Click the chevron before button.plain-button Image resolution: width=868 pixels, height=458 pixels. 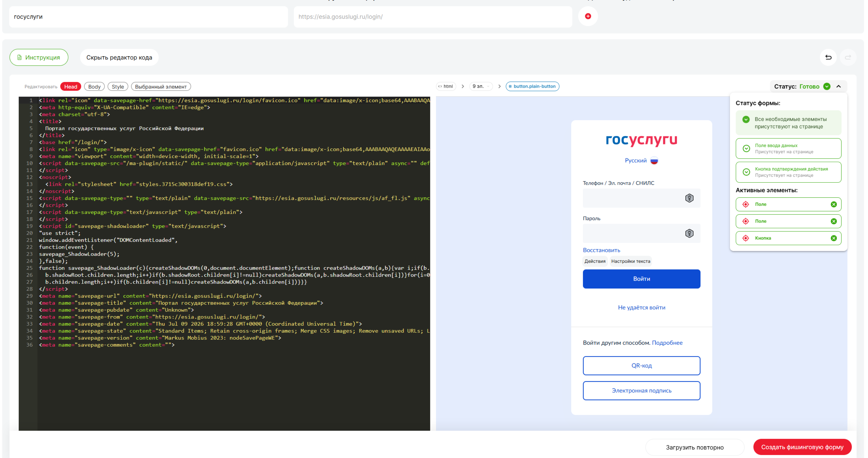(499, 86)
